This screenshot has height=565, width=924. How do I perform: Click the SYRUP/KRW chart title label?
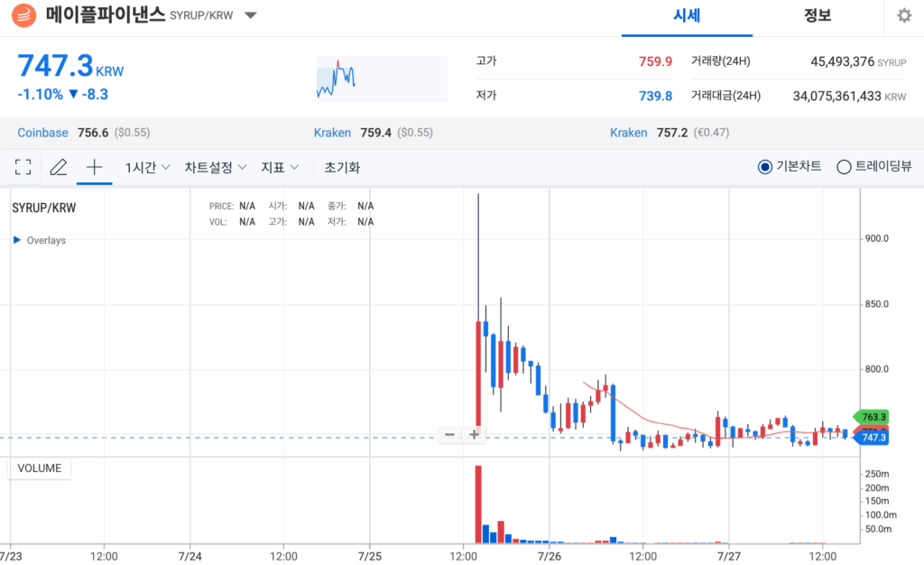(x=44, y=208)
